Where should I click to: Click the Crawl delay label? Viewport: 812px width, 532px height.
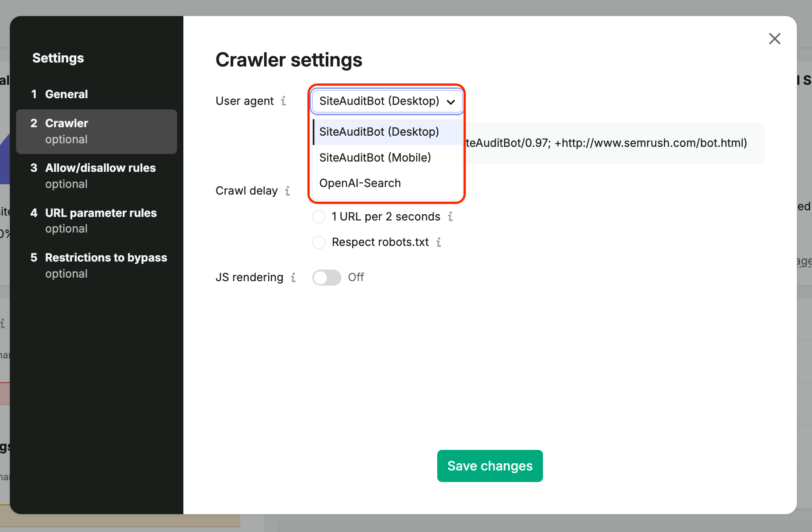coord(247,191)
